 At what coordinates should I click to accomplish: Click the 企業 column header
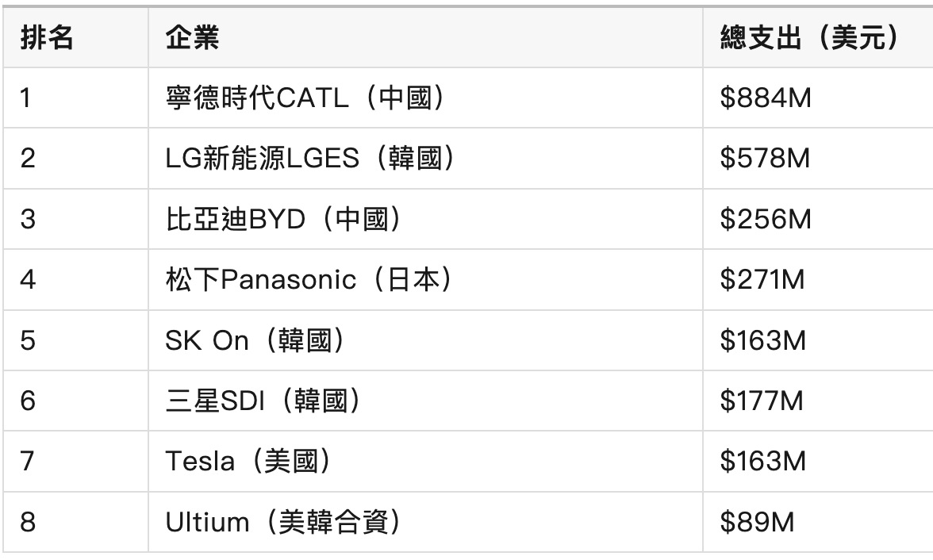point(193,37)
